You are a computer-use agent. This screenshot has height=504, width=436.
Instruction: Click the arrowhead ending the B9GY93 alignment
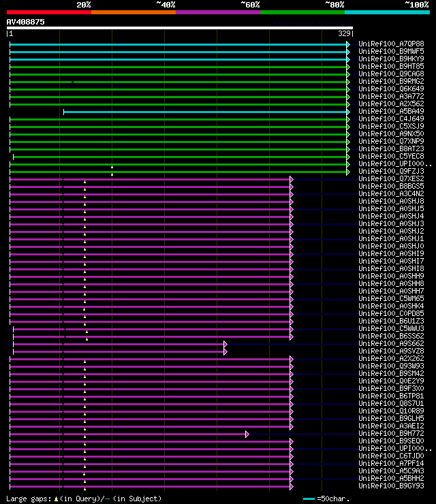pyautogui.click(x=292, y=487)
